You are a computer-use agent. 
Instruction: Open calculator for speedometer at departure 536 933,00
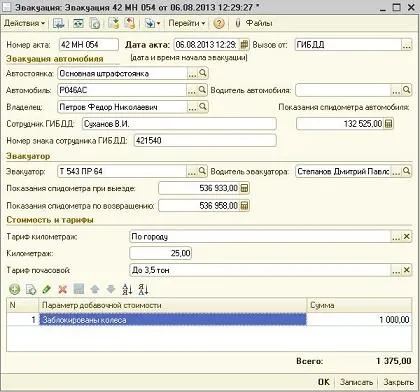click(x=244, y=188)
